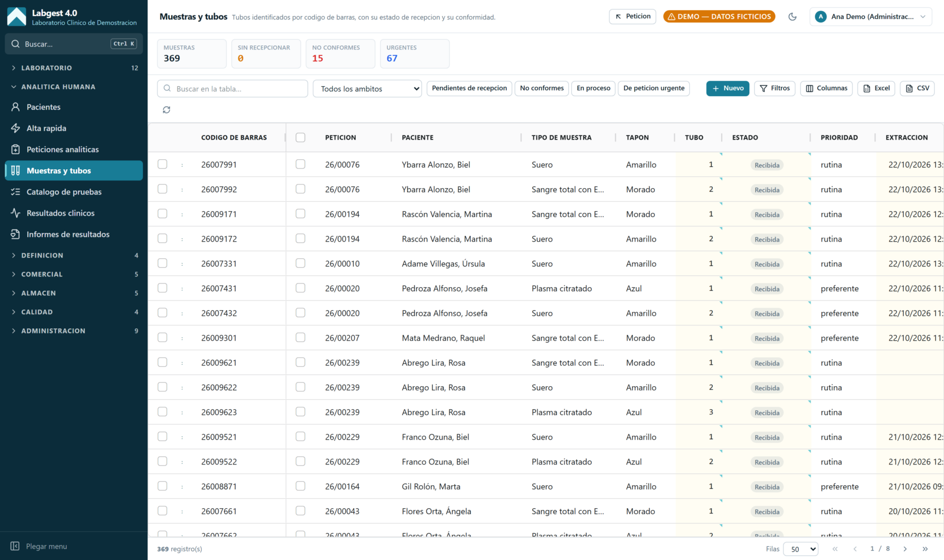Check the row checkbox for barcode 26009171

coord(162,214)
